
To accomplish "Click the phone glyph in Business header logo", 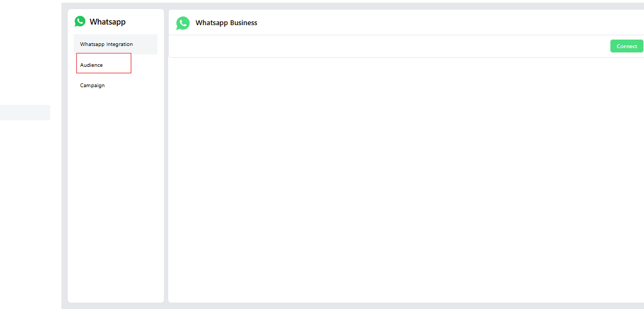I will click(183, 23).
